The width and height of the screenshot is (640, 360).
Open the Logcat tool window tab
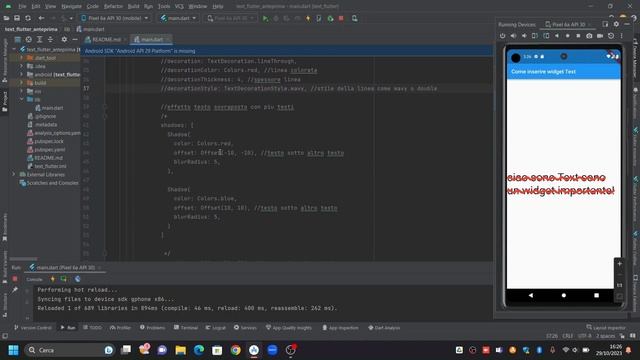216,328
